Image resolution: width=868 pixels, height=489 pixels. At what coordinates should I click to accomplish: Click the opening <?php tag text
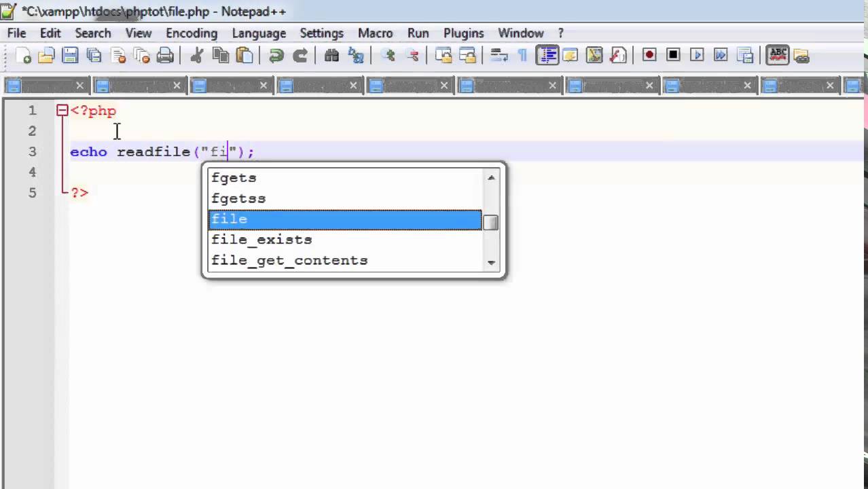pyautogui.click(x=93, y=111)
